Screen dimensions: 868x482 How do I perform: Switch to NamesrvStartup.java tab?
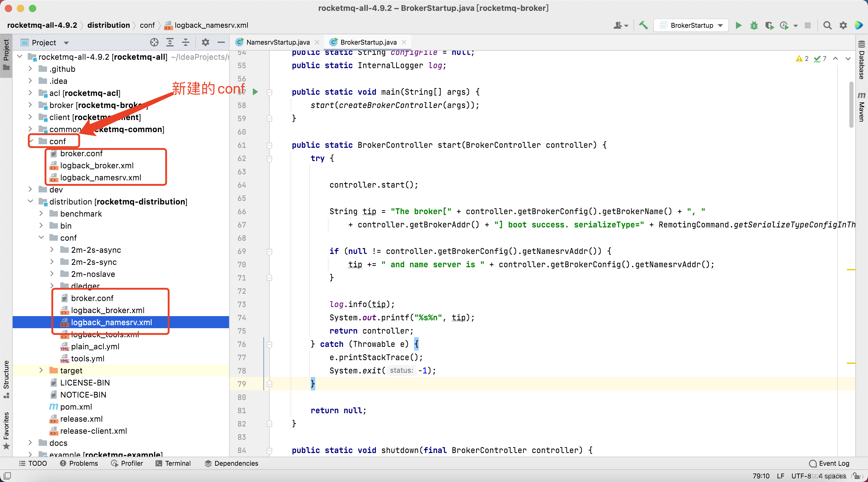[x=278, y=42]
